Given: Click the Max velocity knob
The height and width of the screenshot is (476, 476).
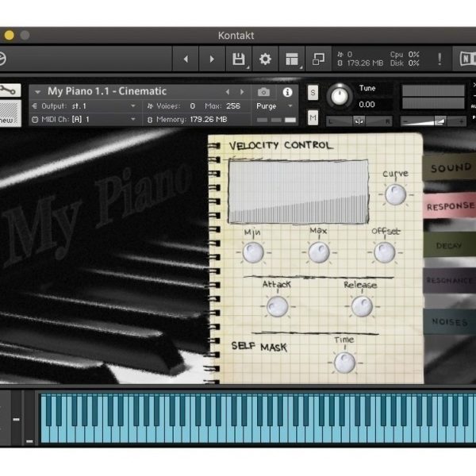Looking at the screenshot, I should [319, 252].
